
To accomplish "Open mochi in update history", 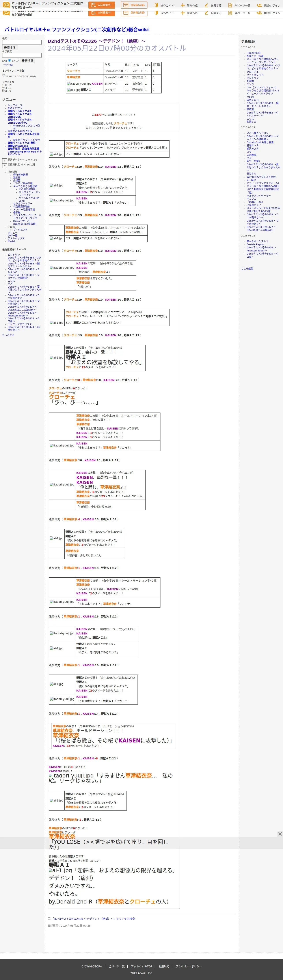I will pos(250,97).
